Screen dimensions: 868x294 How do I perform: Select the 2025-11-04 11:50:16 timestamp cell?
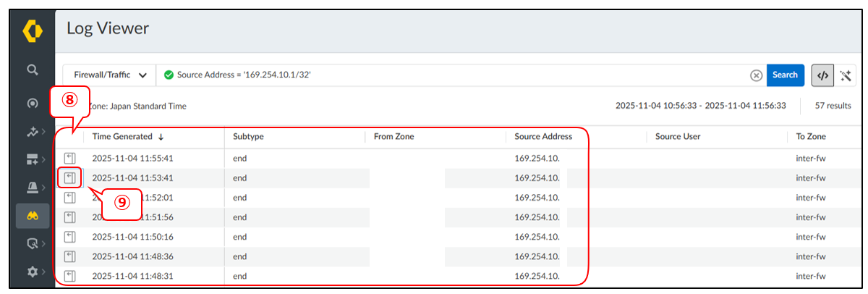132,237
